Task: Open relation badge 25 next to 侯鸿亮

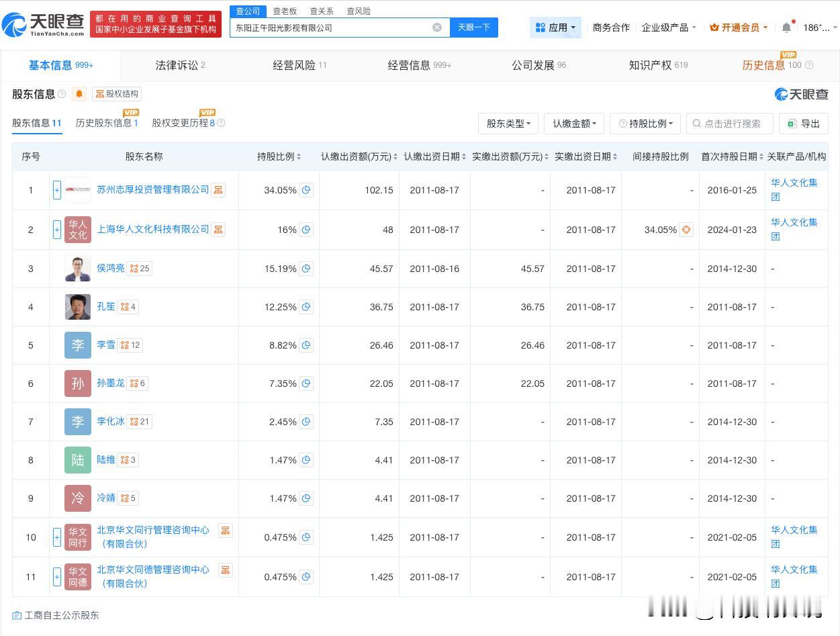Action: pyautogui.click(x=140, y=269)
